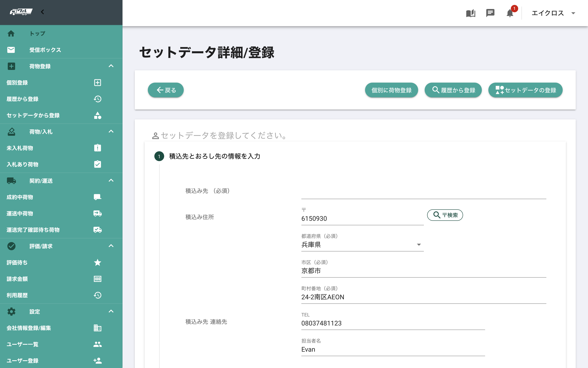
Task: Select 個別登録 menu text in sidebar
Action: (17, 83)
